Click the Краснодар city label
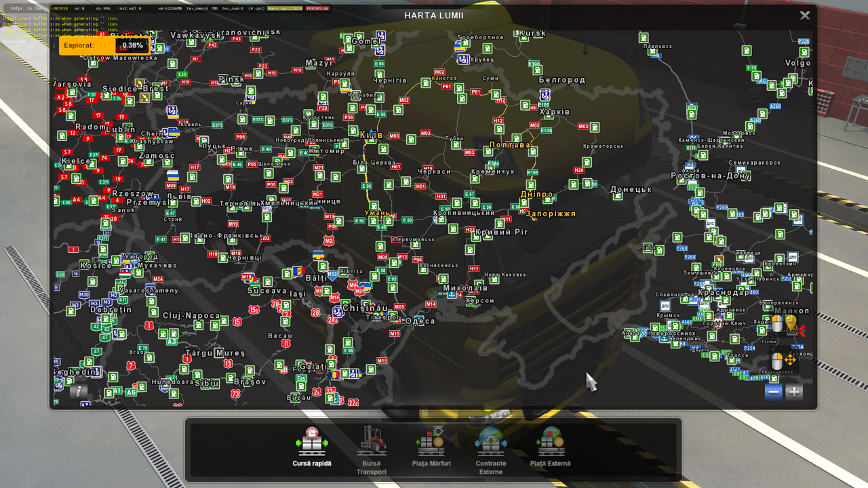The height and width of the screenshot is (488, 868). (724, 292)
